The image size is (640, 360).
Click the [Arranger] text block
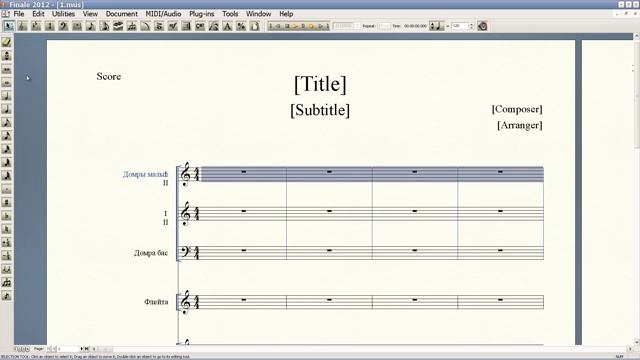click(520, 125)
